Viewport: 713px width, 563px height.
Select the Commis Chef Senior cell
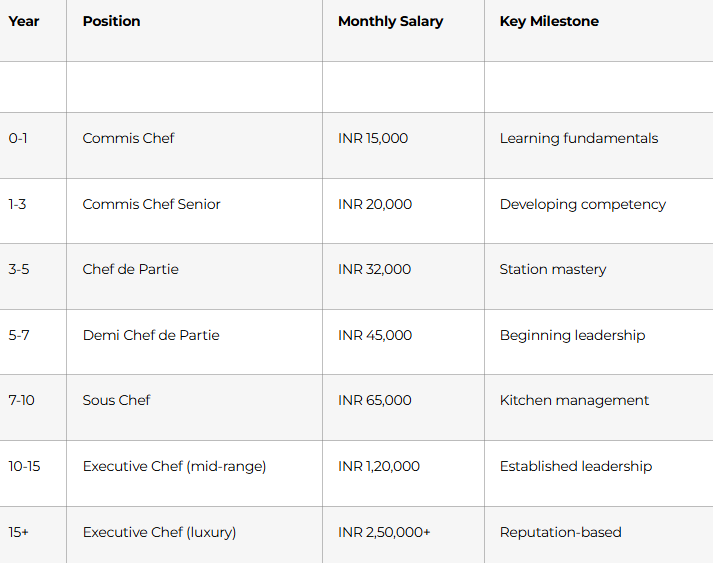[151, 204]
